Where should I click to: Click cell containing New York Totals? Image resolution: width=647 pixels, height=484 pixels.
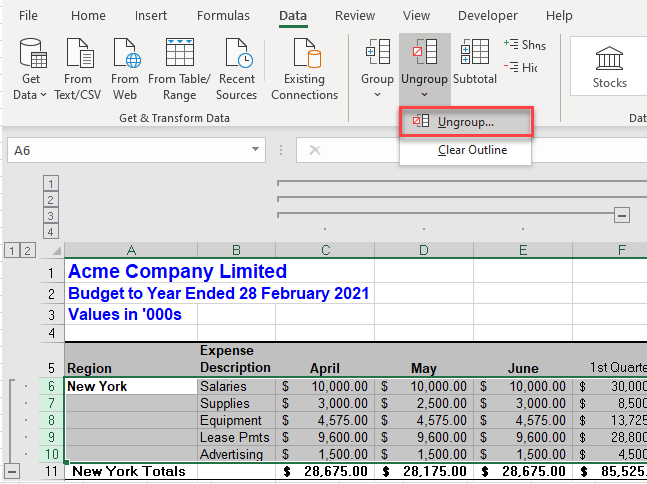[x=130, y=471]
